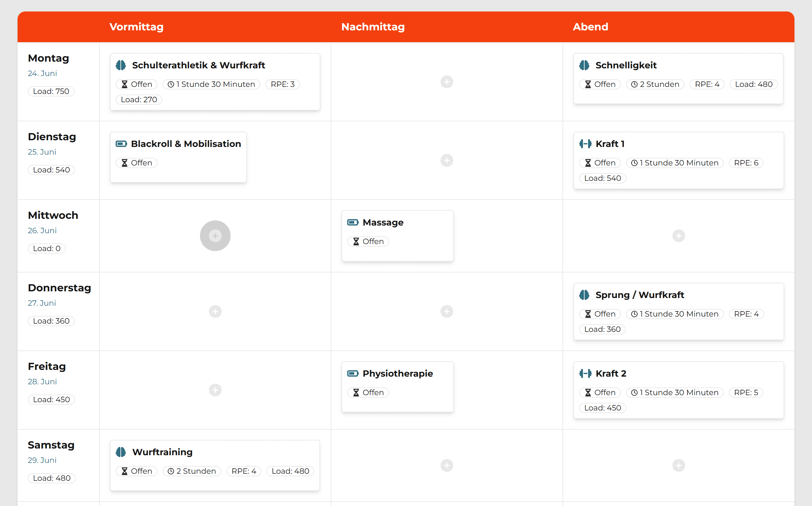Click the Load: 750 badge under Montag
The width and height of the screenshot is (812, 506).
pyautogui.click(x=51, y=91)
